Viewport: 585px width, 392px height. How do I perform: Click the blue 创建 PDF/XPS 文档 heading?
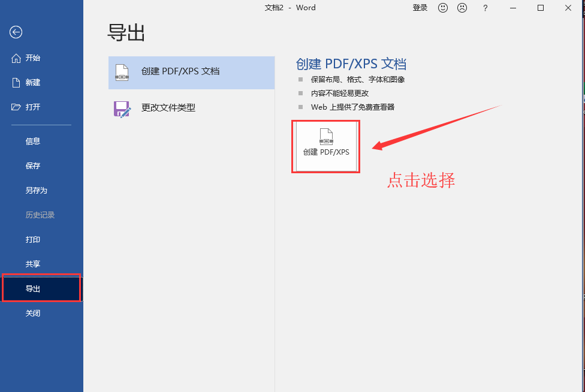[x=351, y=64]
